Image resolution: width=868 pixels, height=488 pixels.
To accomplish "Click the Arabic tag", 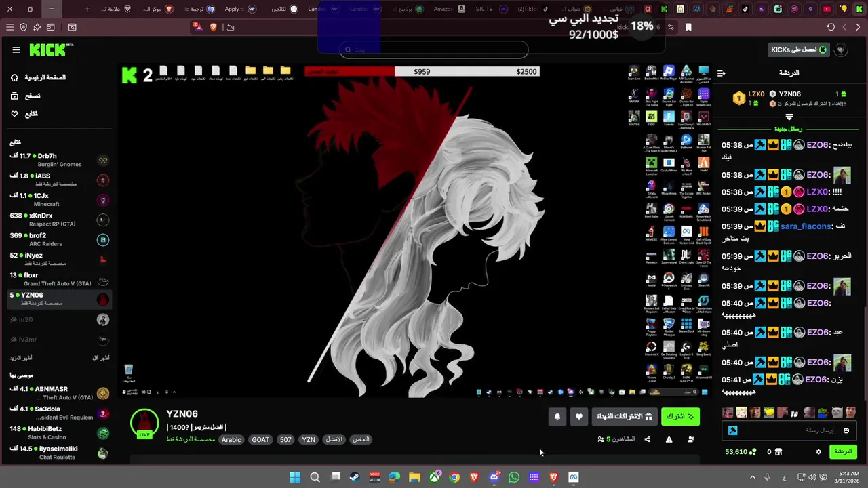I will tap(231, 439).
